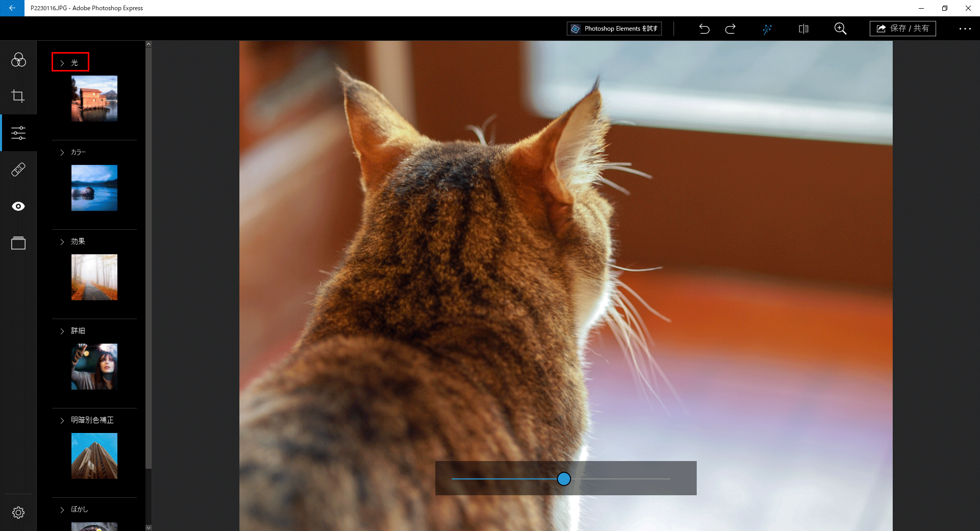Click the Zoom magnifier icon
This screenshot has height=531, width=980.
pos(840,29)
